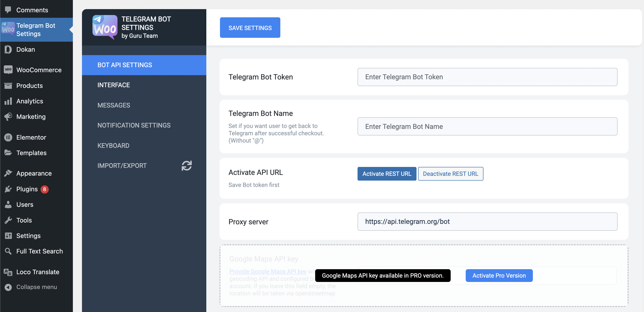
Task: Click the 'Google Maps API key available in PRO version.' tooltip
Action: tap(383, 276)
